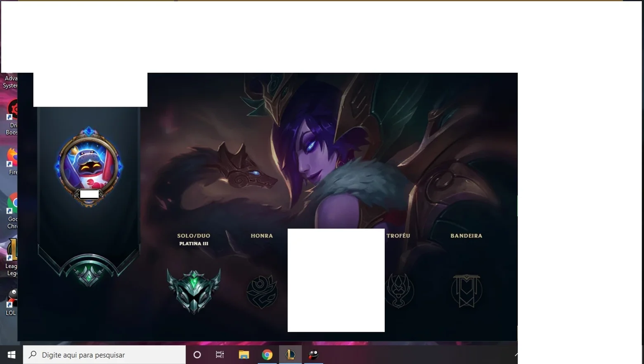The height and width of the screenshot is (364, 644).
Task: Select the League of Legends desktop shortcut
Action: click(12, 257)
